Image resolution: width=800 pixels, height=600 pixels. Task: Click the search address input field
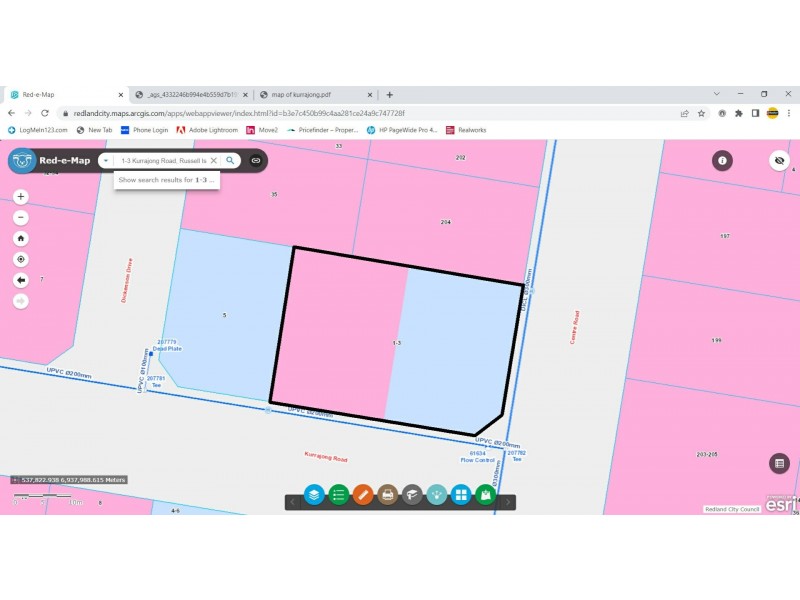pyautogui.click(x=162, y=160)
